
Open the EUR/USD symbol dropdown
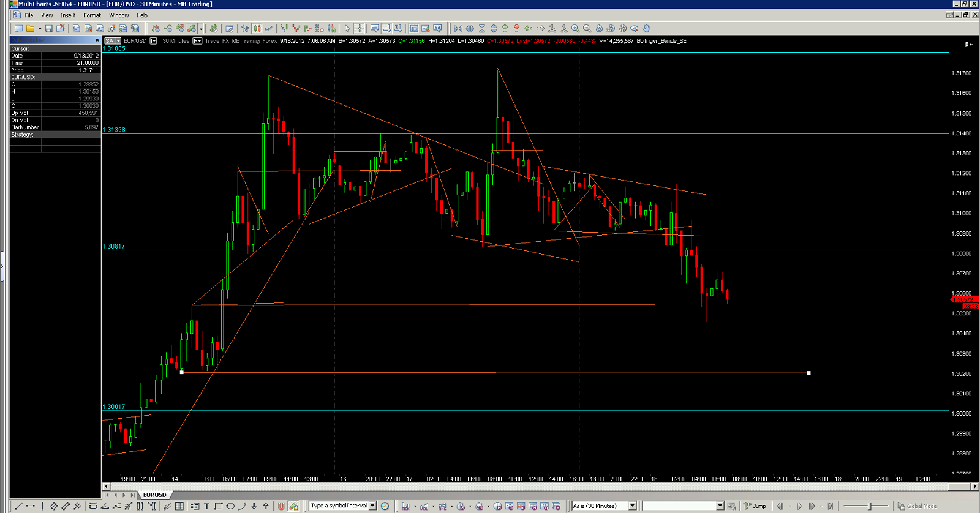(153, 41)
